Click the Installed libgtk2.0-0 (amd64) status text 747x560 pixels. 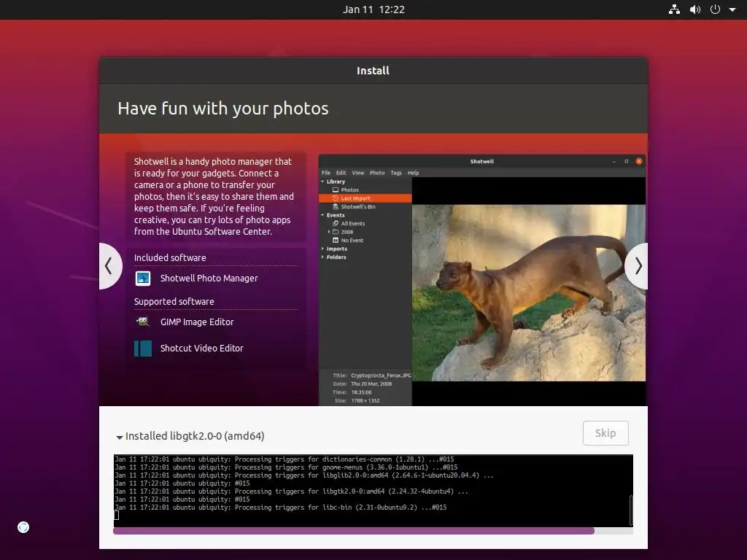pyautogui.click(x=195, y=436)
